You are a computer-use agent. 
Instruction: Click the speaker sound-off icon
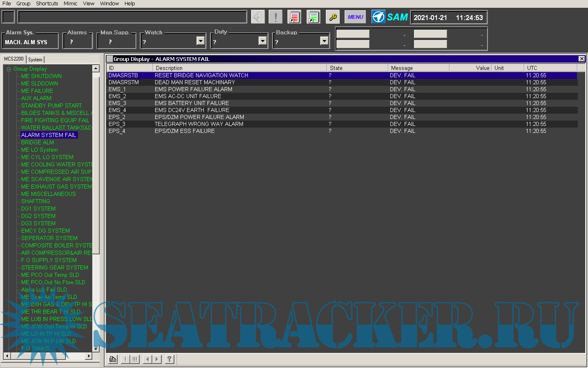(x=258, y=17)
